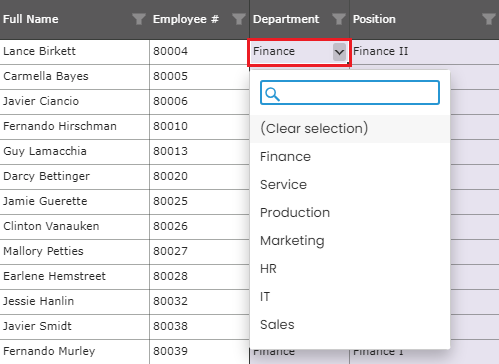Select the Darcy Bettinger name cell

(75, 177)
